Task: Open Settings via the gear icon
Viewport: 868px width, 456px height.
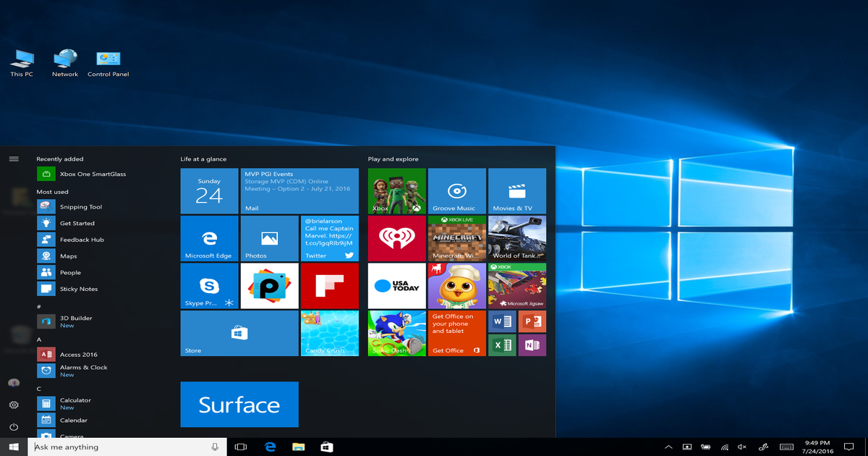Action: [x=14, y=405]
